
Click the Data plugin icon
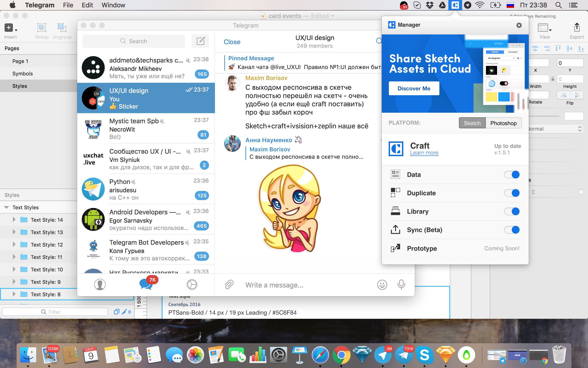[395, 174]
